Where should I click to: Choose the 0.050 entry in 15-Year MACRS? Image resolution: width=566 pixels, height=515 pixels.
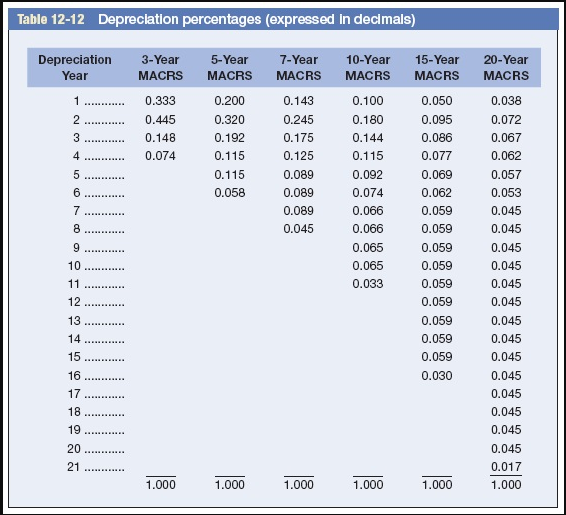(437, 101)
